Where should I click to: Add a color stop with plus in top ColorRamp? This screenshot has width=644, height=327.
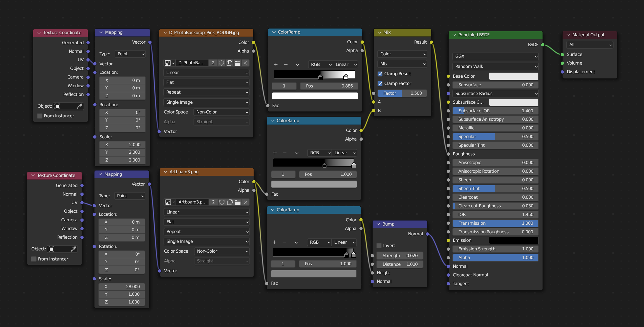point(276,65)
